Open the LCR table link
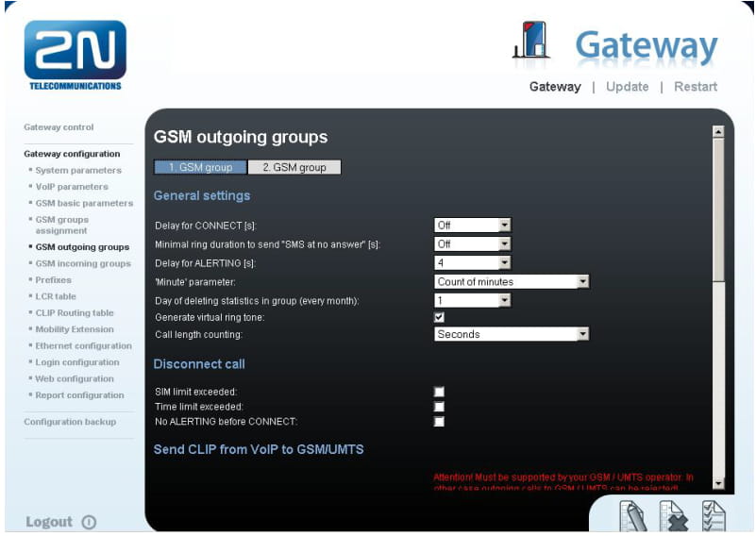The image size is (756, 536). [x=56, y=296]
